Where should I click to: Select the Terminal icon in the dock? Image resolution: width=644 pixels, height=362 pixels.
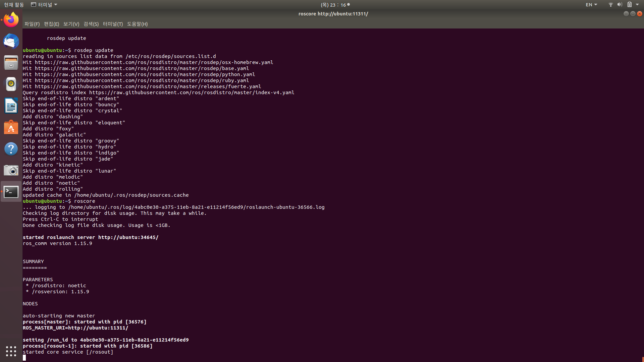(11, 192)
